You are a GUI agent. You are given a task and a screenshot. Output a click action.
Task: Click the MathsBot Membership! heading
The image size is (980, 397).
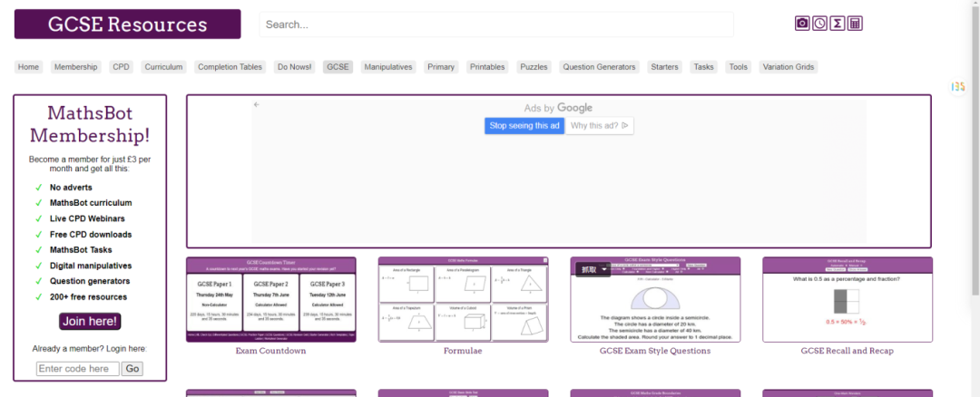(90, 123)
